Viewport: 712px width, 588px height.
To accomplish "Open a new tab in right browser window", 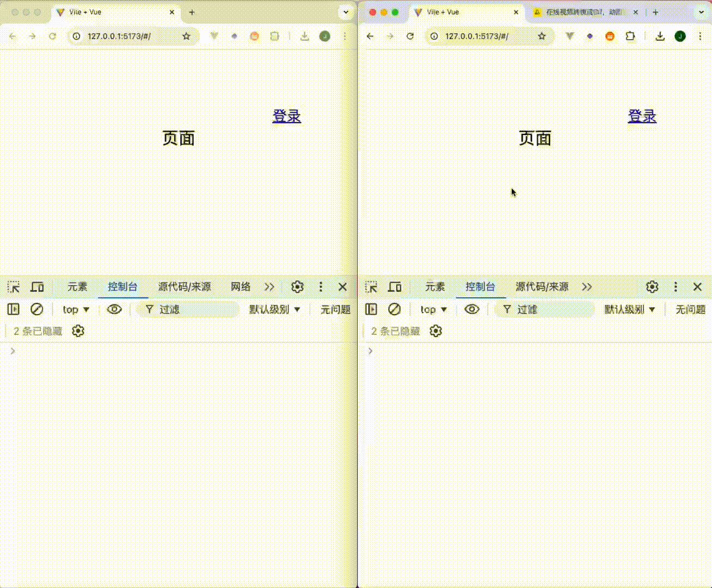I will 655,12.
